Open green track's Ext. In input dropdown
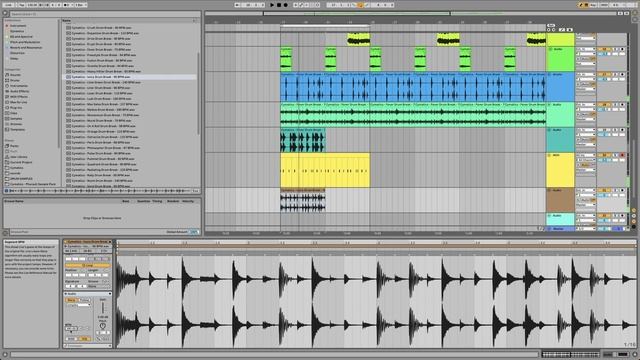The width and height of the screenshot is (640, 360). [586, 49]
